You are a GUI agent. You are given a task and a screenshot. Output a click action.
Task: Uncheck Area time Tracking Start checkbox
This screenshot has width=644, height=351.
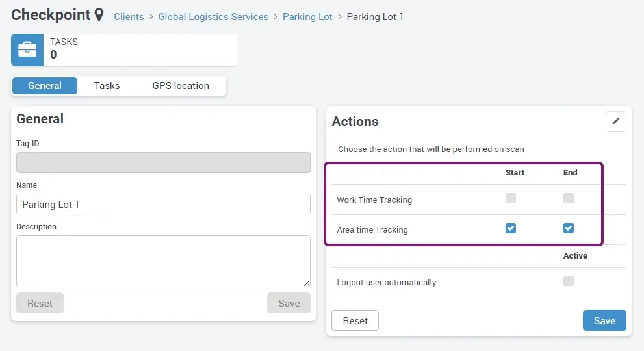coord(511,228)
